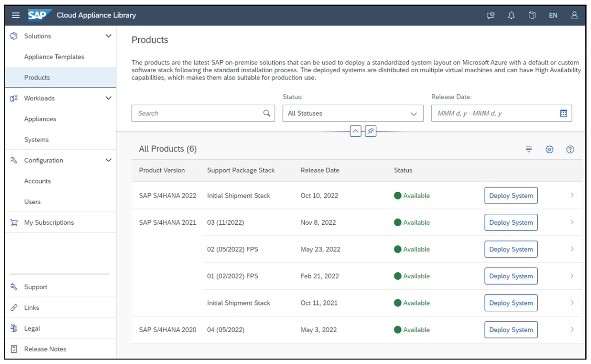Click the Status column header
The width and height of the screenshot is (591, 364).
(403, 171)
